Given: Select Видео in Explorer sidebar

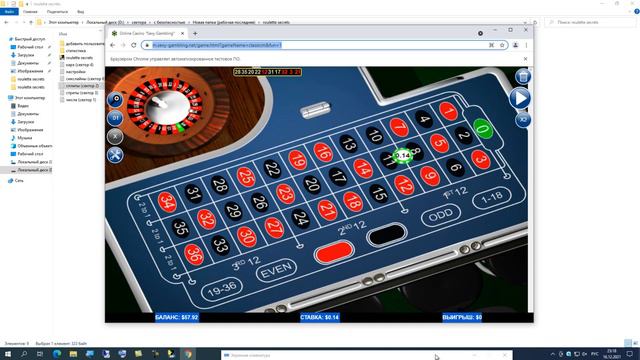Looking at the screenshot, I should (23, 106).
